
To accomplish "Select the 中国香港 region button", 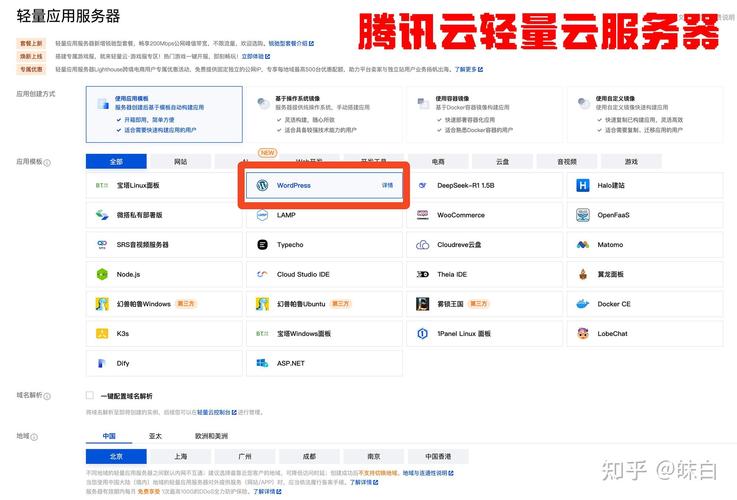I will (x=438, y=456).
